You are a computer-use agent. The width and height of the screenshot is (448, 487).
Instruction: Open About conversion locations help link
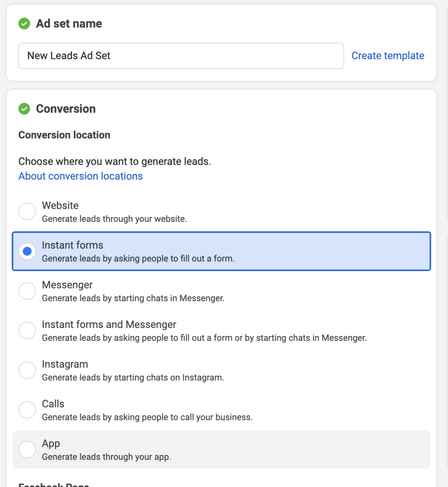pyautogui.click(x=80, y=176)
